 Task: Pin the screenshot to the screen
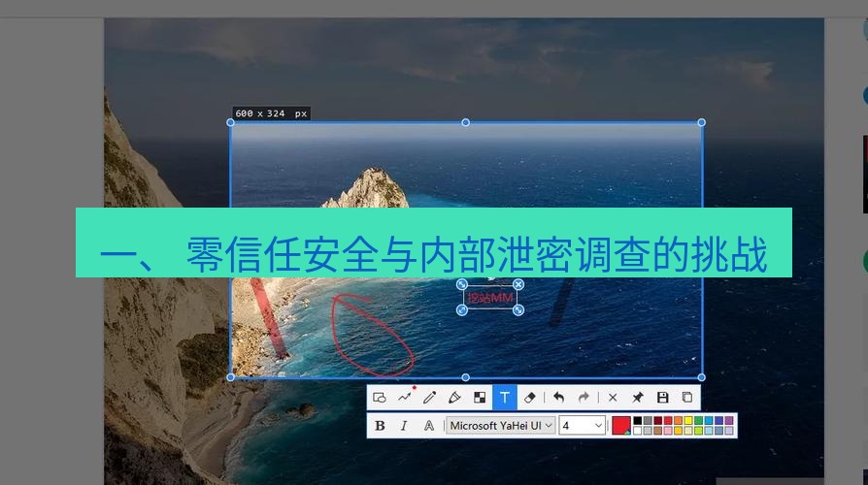(638, 397)
